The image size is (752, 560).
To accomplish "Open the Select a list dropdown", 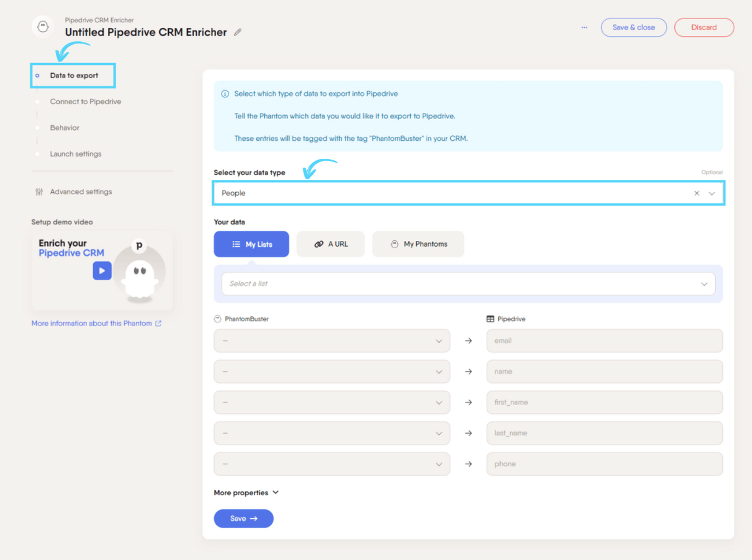I will click(468, 284).
